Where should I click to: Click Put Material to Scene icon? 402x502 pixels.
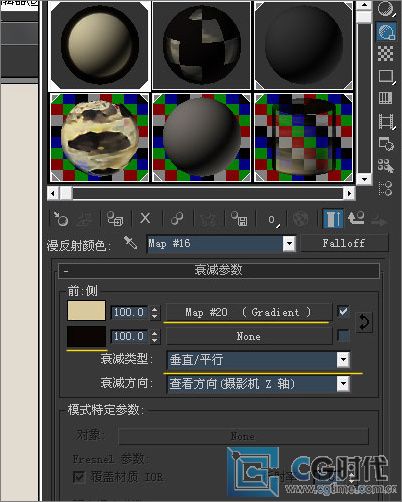click(x=84, y=219)
